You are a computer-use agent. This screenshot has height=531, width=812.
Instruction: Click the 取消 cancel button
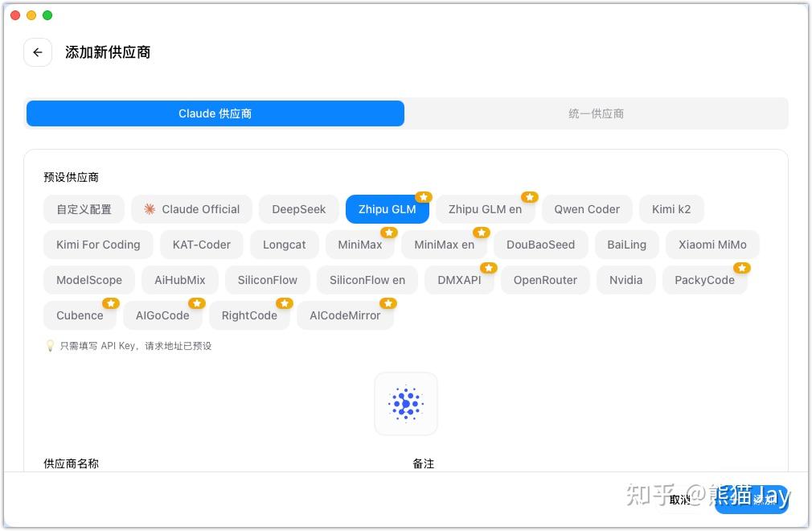click(680, 500)
